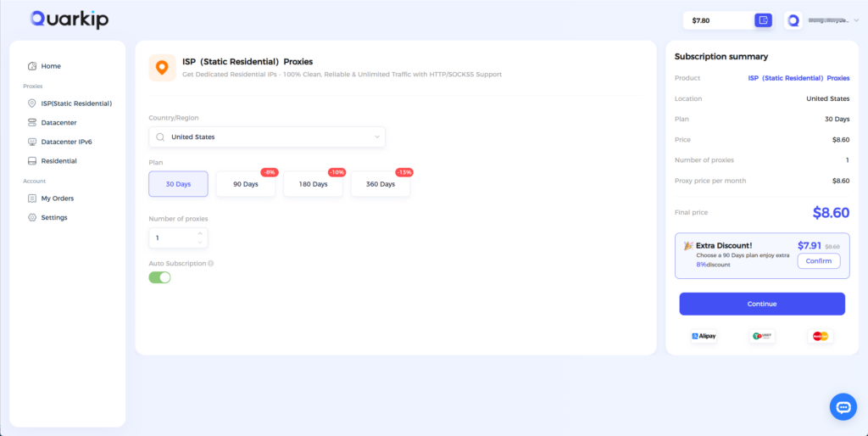This screenshot has width=868, height=436.
Task: Toggle the Auto Subscription switch
Action: [160, 277]
